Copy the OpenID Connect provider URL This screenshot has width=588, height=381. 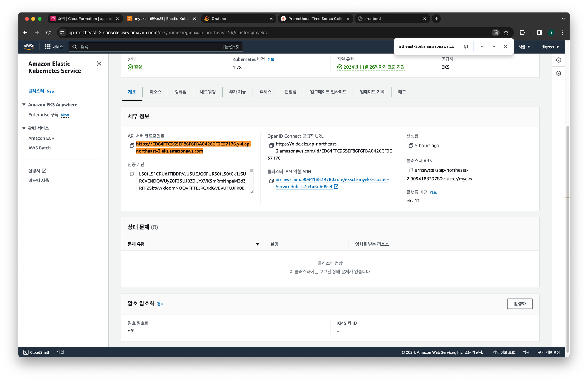(x=271, y=145)
